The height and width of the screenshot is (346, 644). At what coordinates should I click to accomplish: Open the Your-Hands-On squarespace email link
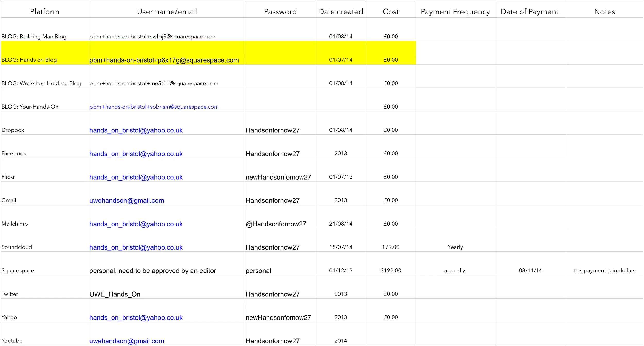click(x=154, y=107)
